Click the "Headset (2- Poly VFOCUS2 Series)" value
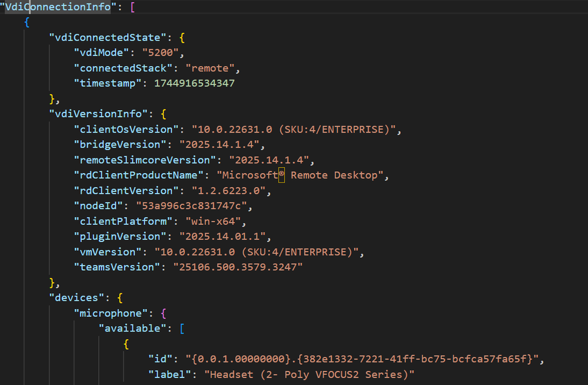 tap(309, 374)
